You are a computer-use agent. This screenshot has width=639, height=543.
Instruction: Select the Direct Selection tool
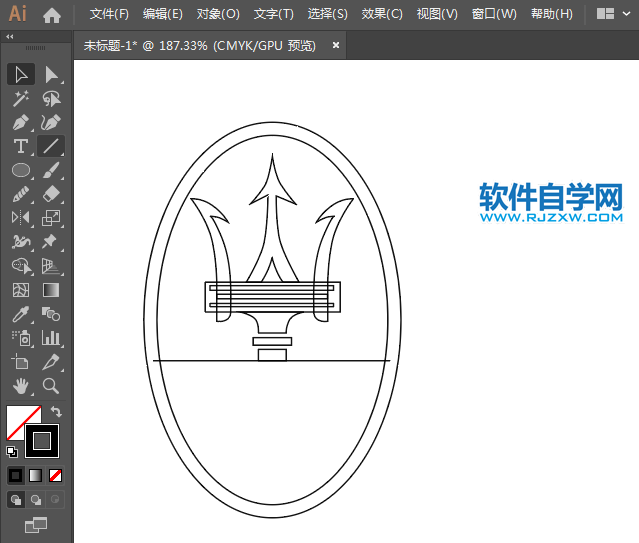[51, 74]
